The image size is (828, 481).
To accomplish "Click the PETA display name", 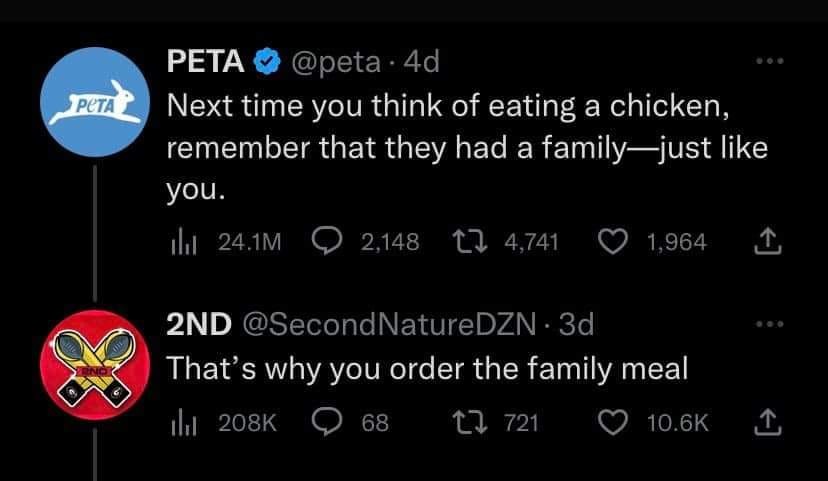I will [x=205, y=62].
